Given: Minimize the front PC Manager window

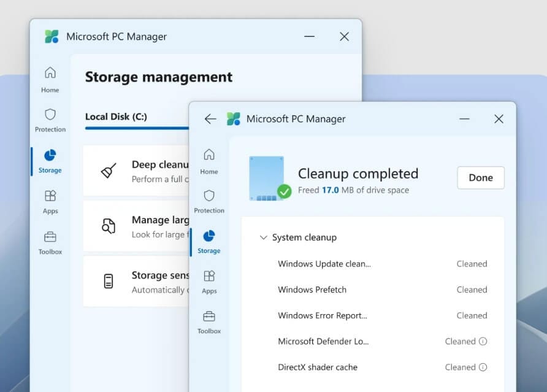Looking at the screenshot, I should tap(464, 119).
